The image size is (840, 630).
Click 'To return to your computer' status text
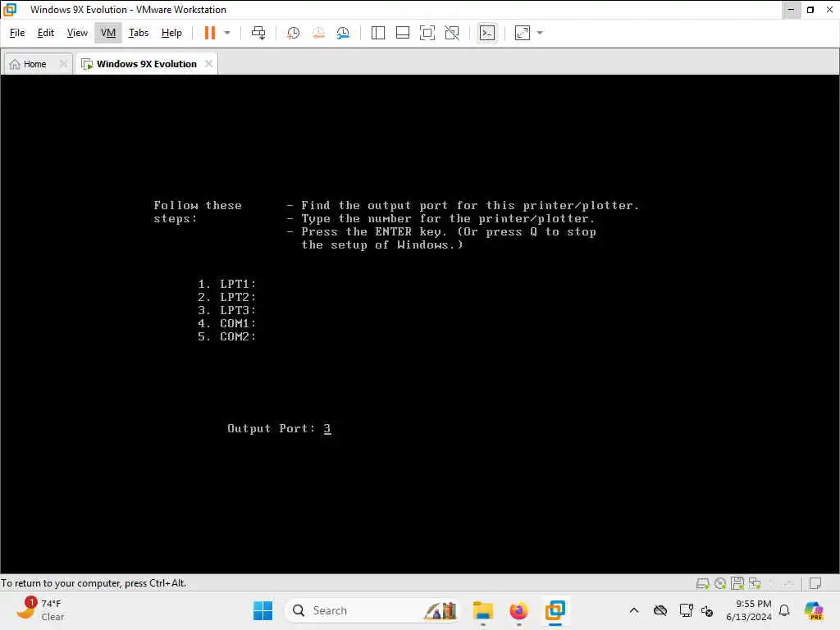(94, 583)
